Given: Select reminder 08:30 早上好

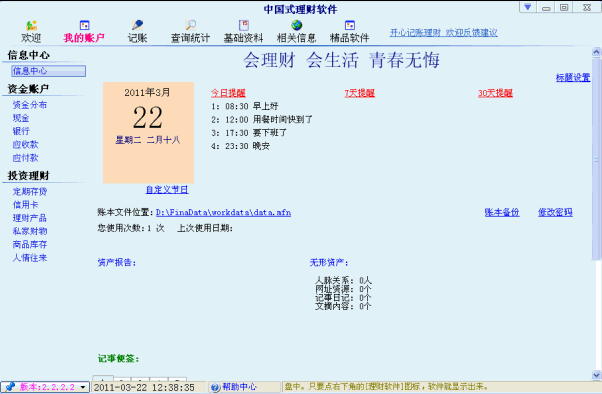Looking at the screenshot, I should [x=245, y=106].
